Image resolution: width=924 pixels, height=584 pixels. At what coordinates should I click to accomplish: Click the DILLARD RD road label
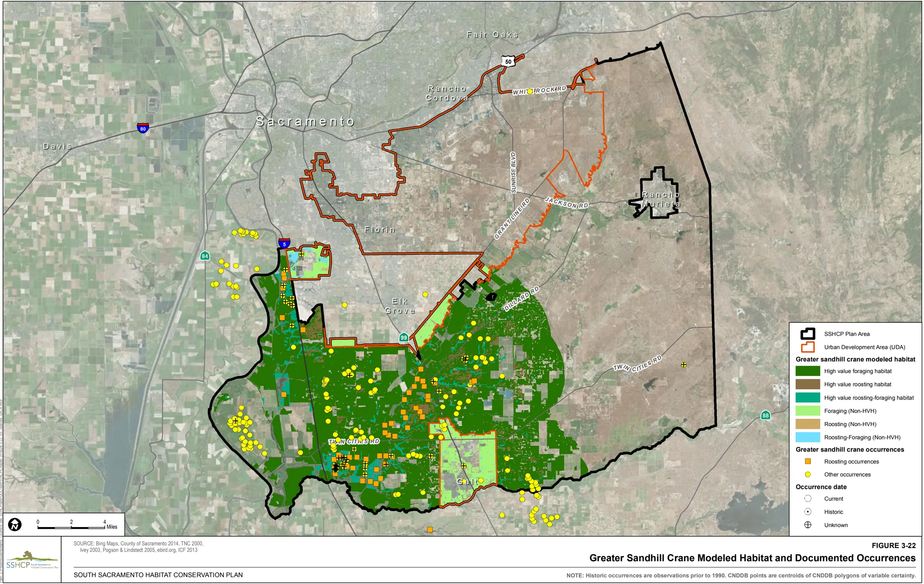(521, 298)
